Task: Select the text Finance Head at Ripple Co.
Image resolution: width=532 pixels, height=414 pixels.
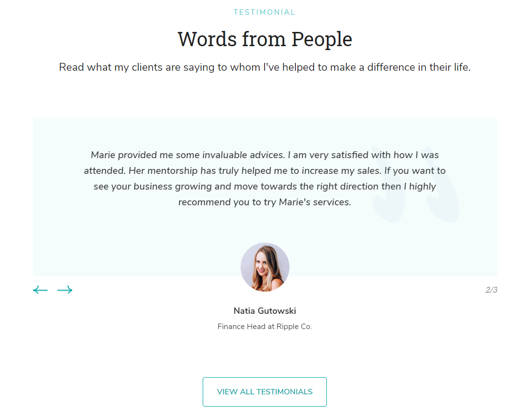Action: pyautogui.click(x=265, y=326)
